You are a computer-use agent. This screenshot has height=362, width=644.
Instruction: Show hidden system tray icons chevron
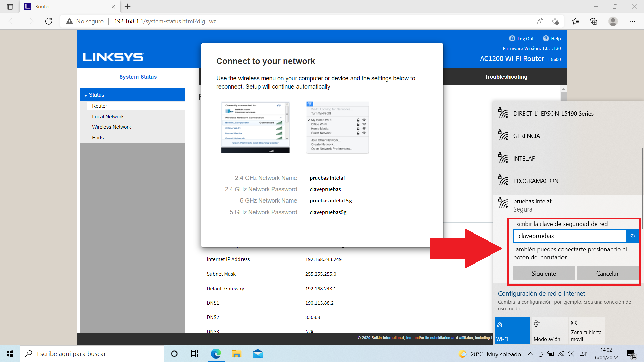530,354
